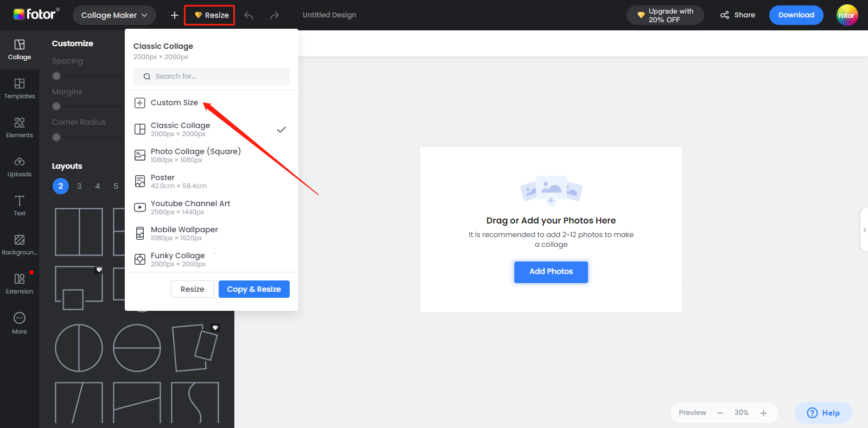
Task: Open the Elements sidebar tab
Action: pos(20,128)
